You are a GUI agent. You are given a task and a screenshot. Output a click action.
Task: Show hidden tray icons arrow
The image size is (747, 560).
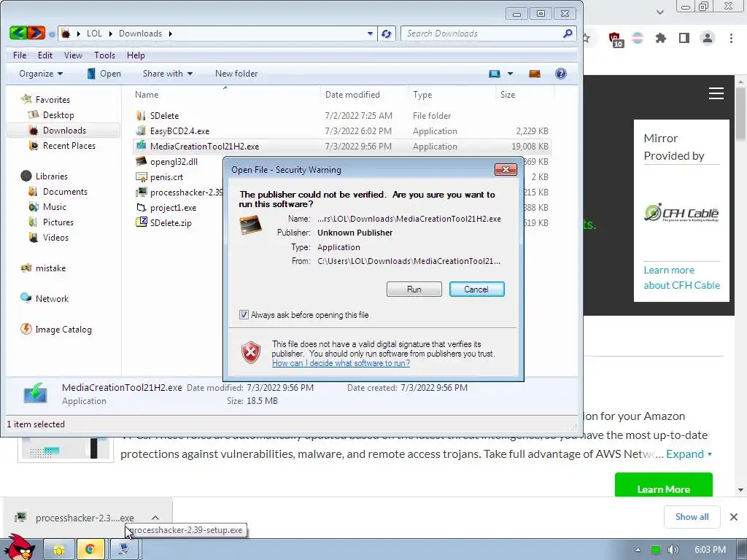pyautogui.click(x=638, y=550)
